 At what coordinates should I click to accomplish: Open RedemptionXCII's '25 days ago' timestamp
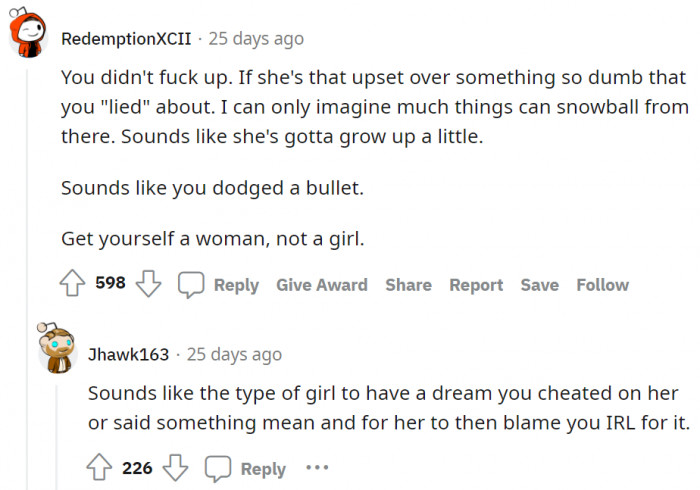pyautogui.click(x=256, y=39)
